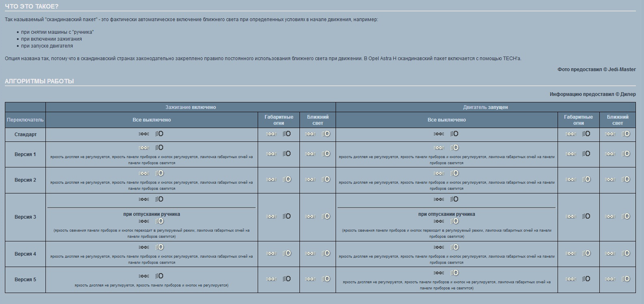Версия 2, ignition Габаритные огни: low beam icon

point(286,179)
